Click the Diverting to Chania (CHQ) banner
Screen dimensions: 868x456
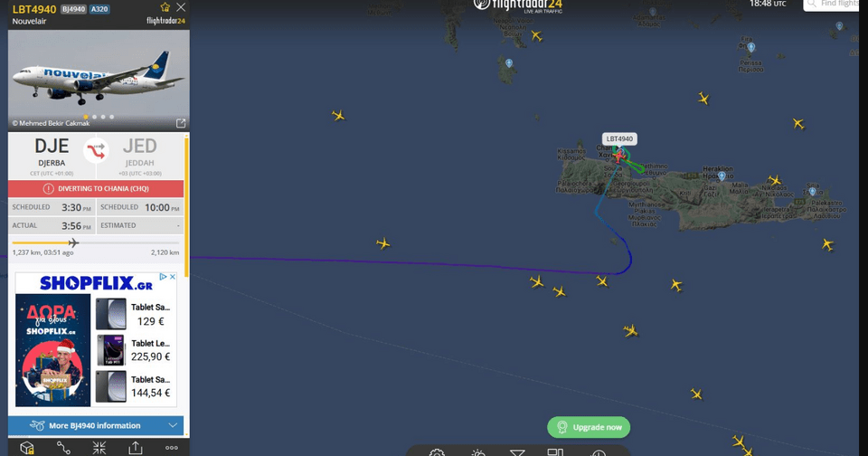point(96,188)
